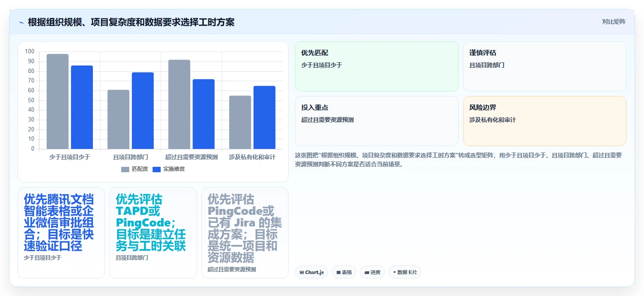The width and height of the screenshot is (644, 296).
Task: Click the gray 匹配度 bar for 且项目跨部门
Action: pyautogui.click(x=118, y=119)
